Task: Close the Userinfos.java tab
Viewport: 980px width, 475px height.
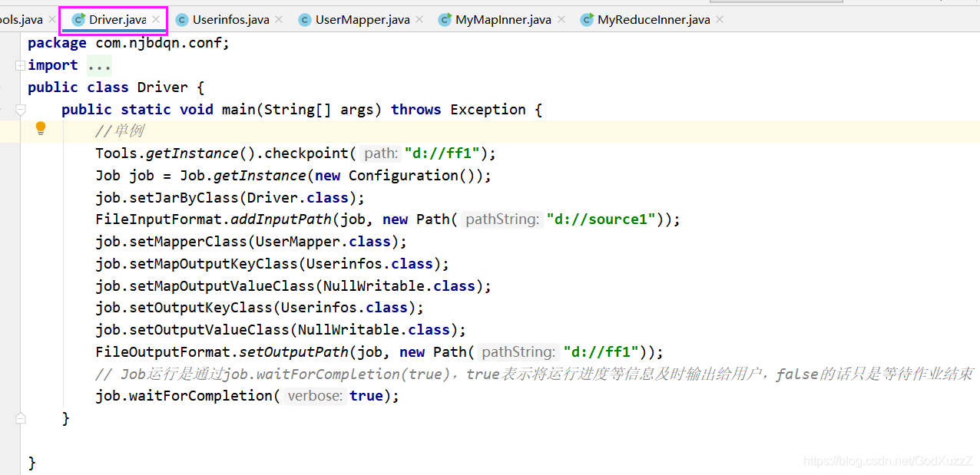Action: coord(279,19)
